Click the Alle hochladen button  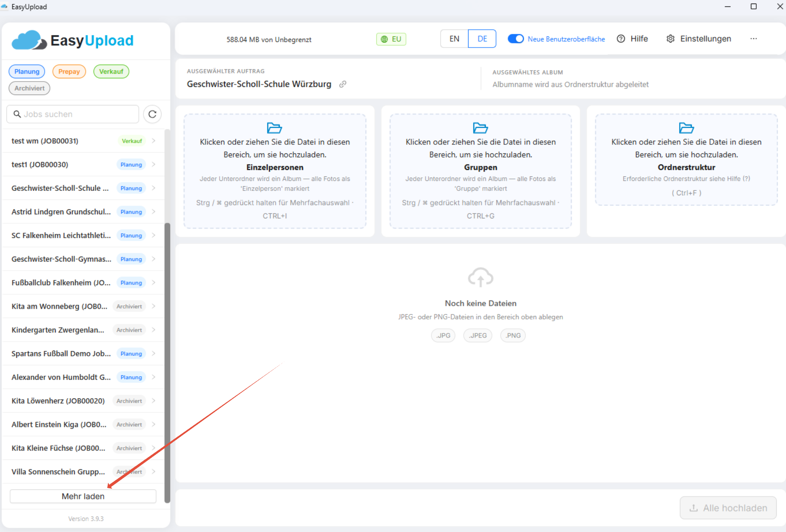(728, 508)
